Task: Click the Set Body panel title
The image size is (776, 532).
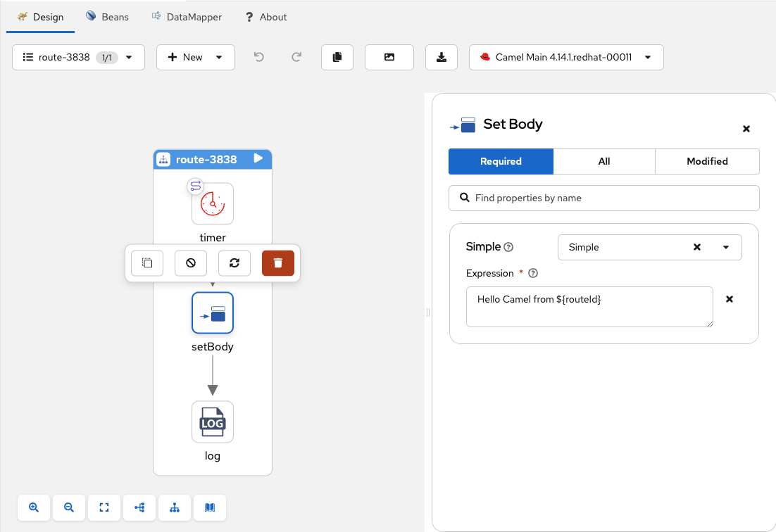Action: (x=513, y=124)
